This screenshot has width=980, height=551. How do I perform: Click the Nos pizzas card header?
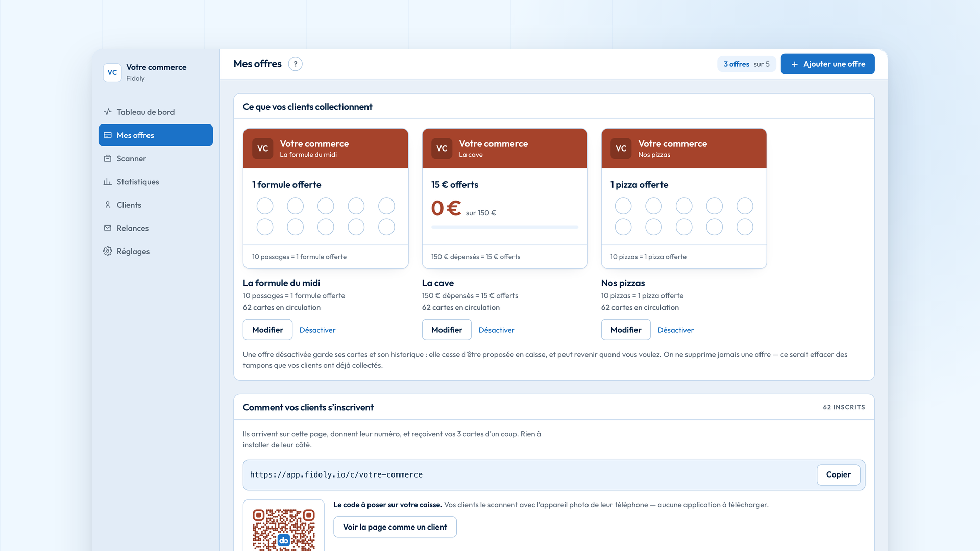(684, 148)
